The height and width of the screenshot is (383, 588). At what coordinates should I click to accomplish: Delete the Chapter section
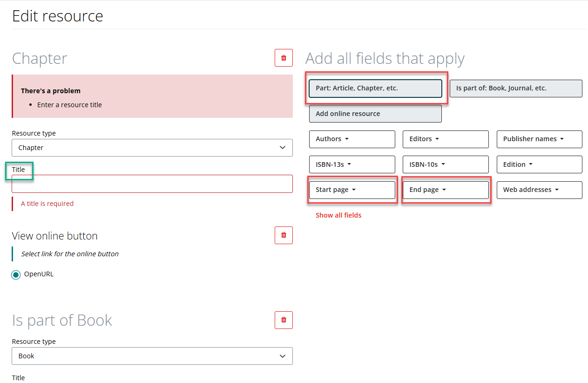pyautogui.click(x=284, y=58)
